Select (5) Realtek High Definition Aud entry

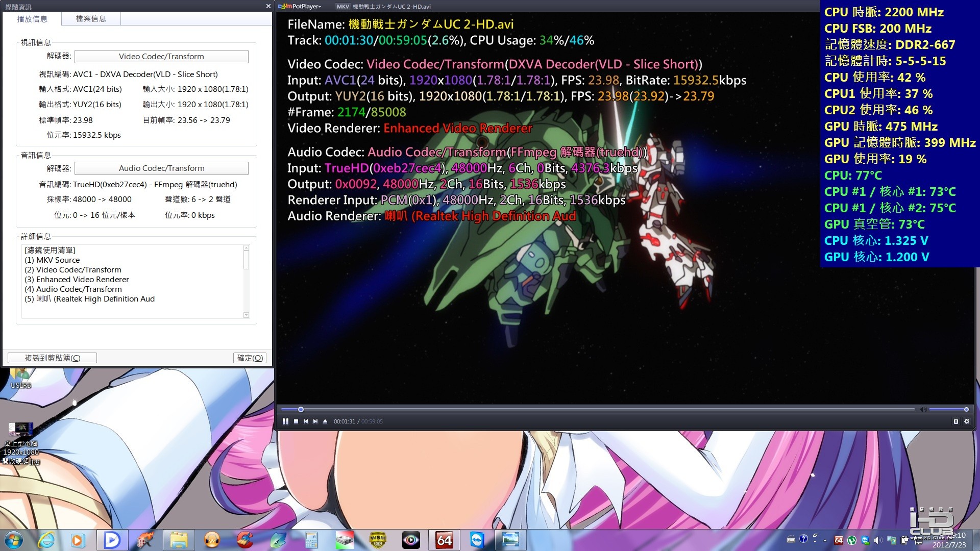pos(89,299)
